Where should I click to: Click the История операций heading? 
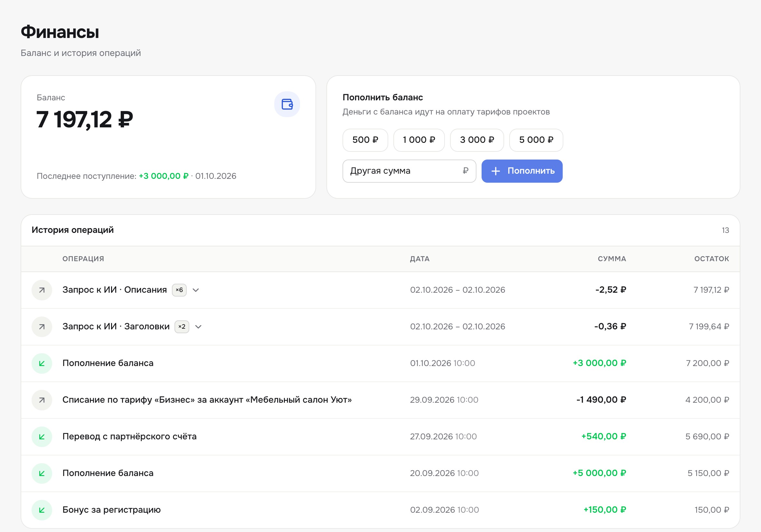point(72,230)
